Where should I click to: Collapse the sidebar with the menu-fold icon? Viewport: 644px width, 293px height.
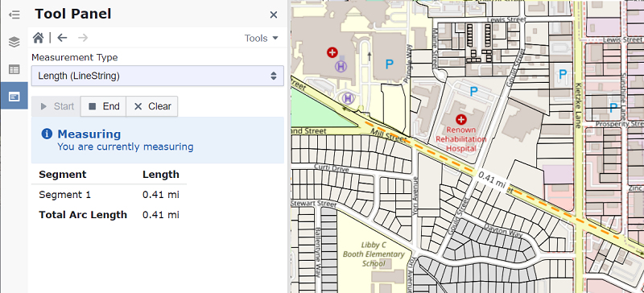click(x=14, y=15)
